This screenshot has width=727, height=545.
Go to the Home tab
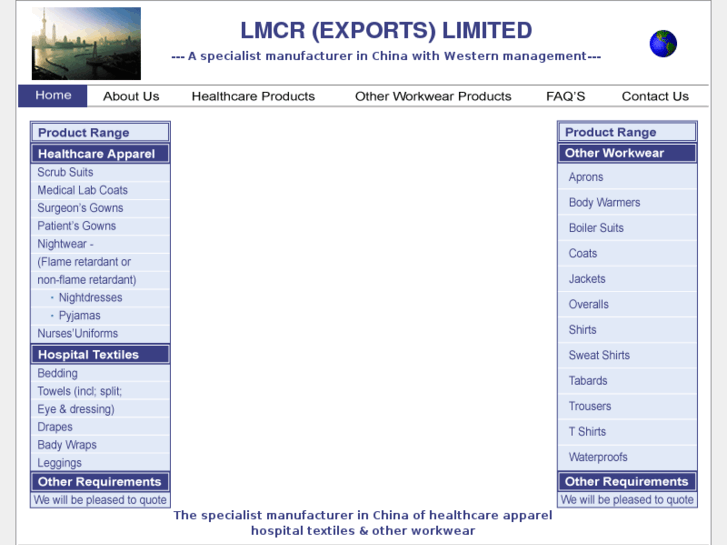(53, 96)
